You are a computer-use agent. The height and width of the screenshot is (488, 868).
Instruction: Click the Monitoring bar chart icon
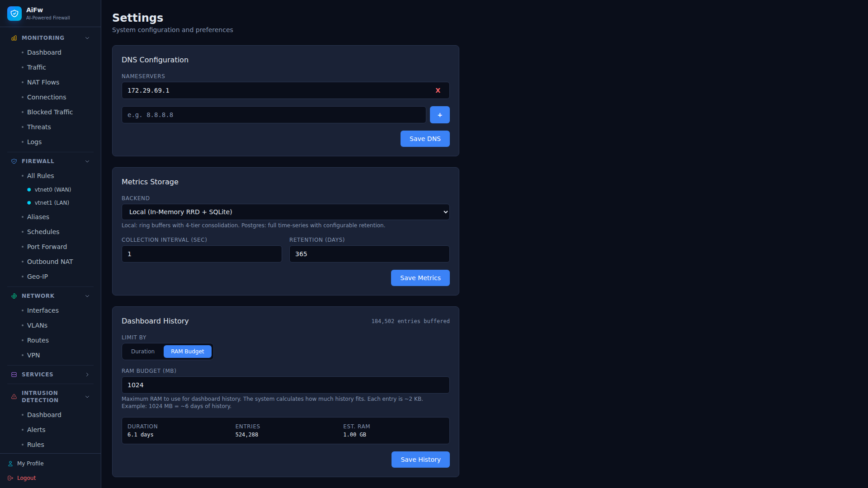(x=14, y=38)
